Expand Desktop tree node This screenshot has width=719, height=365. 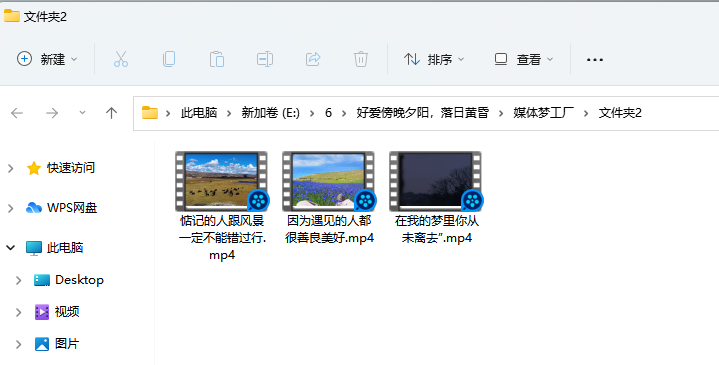19,280
